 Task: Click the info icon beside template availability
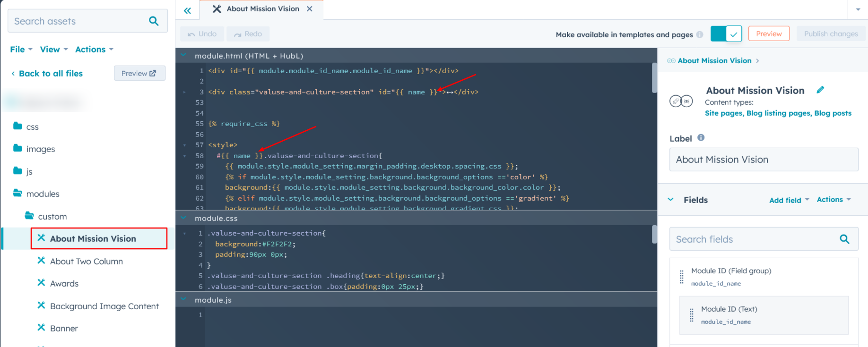click(x=700, y=34)
